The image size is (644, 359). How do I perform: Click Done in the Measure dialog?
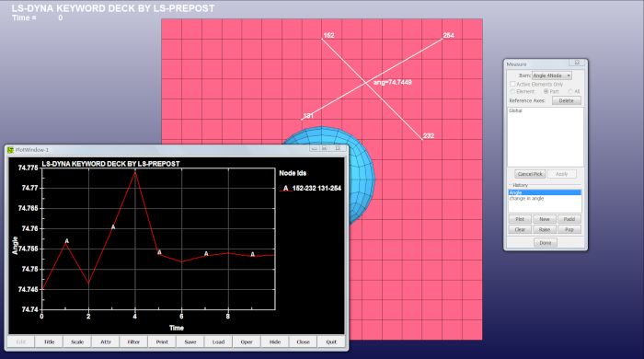[x=546, y=243]
